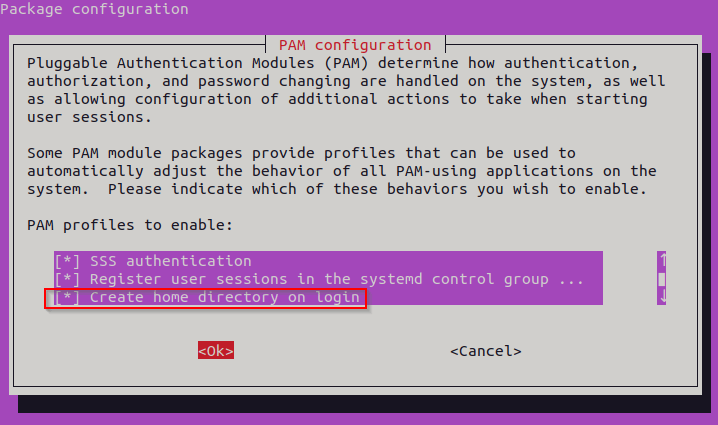Uncheck Register user sessions checkbox

point(67,280)
